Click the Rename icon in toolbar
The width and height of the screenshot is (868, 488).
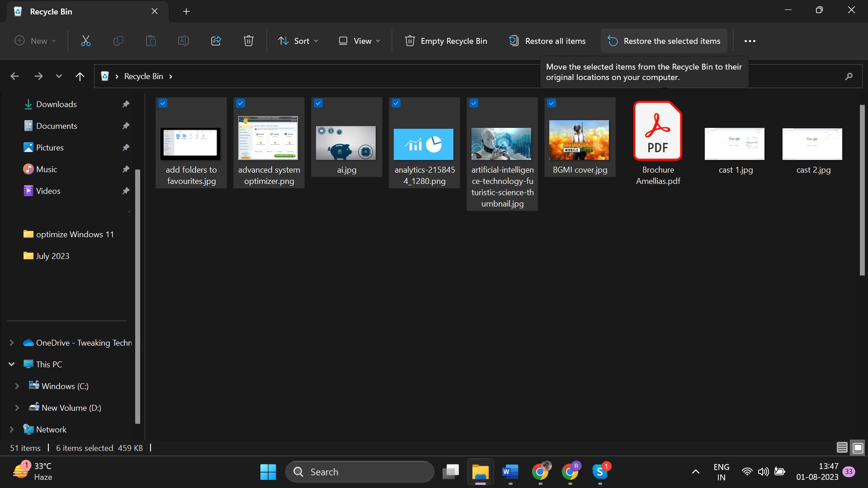183,41
